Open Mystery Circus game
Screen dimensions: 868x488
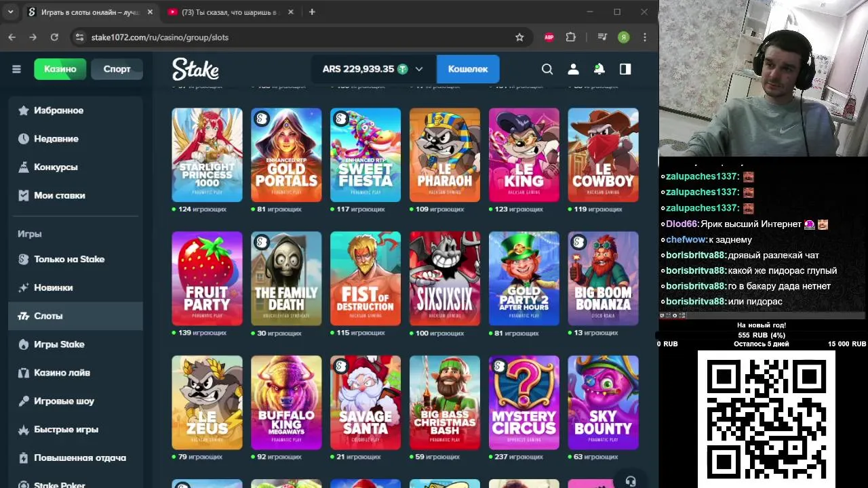(524, 403)
